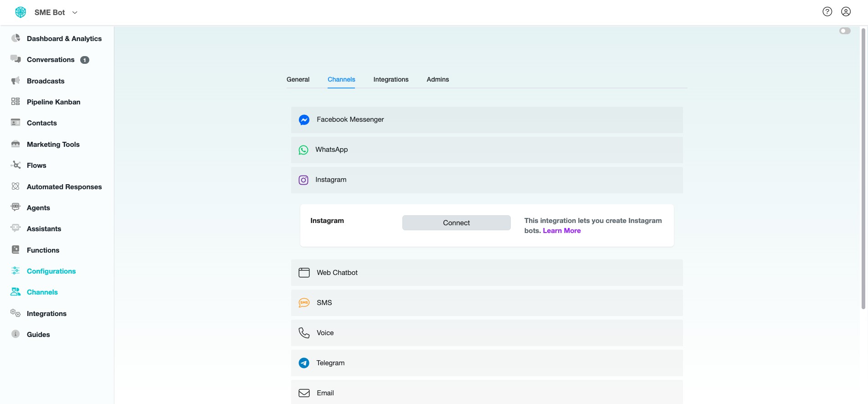868x404 pixels.
Task: Switch to the Integrations tab
Action: [391, 79]
